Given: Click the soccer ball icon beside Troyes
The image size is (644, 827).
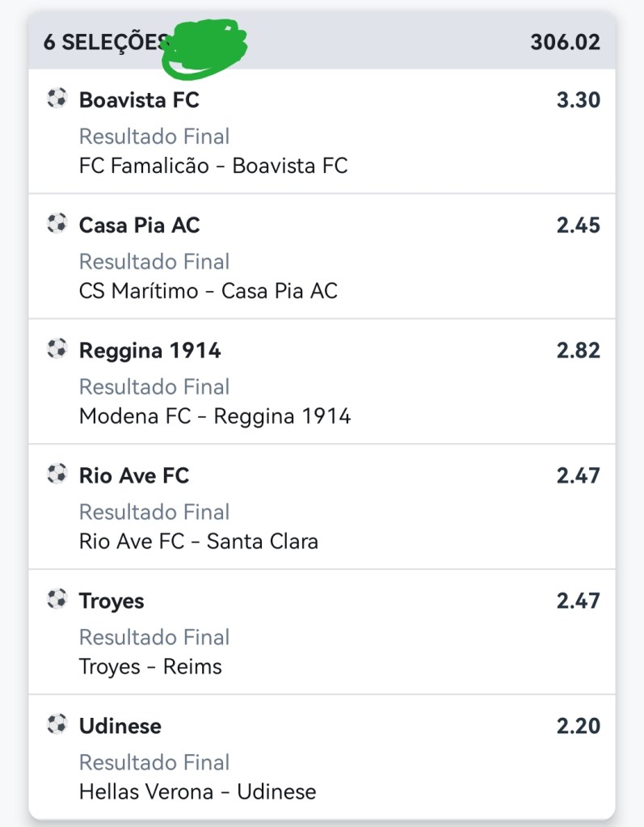Looking at the screenshot, I should (57, 600).
